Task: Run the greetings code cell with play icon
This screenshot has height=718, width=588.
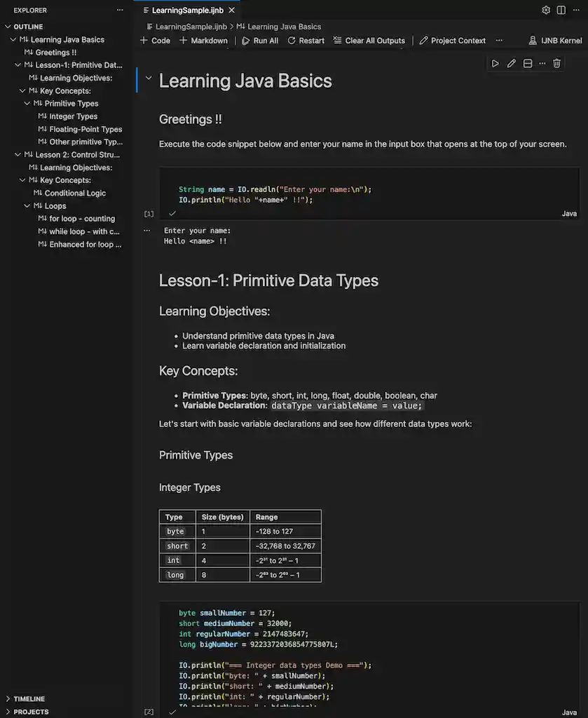Action: [x=495, y=63]
